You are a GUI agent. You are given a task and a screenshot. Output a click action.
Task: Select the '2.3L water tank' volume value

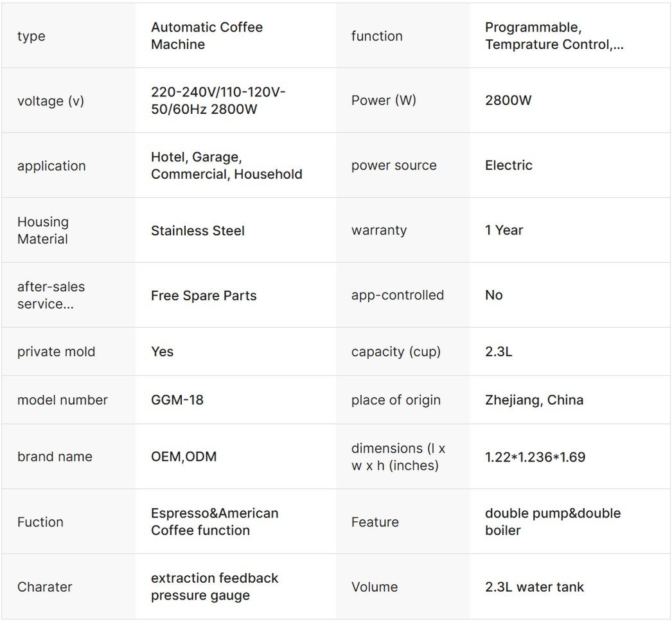coord(534,587)
